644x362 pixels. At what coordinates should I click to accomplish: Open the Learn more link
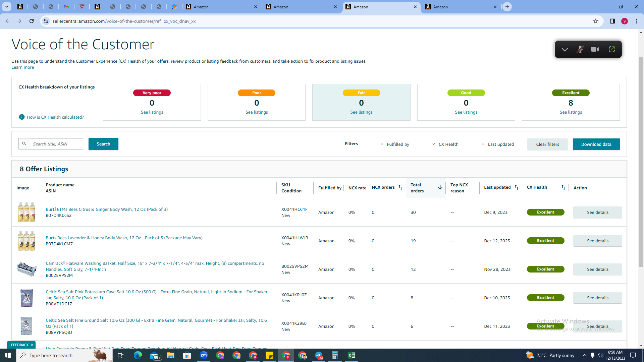point(22,67)
